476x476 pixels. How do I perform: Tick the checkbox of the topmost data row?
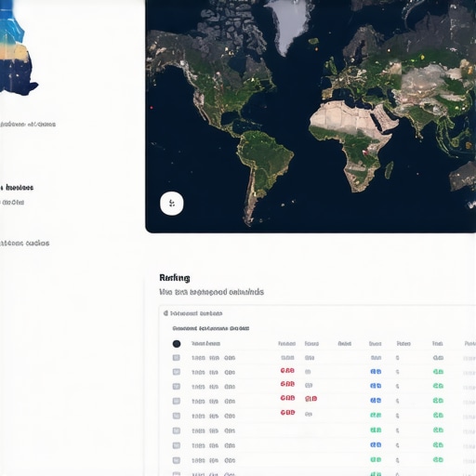pos(177,358)
